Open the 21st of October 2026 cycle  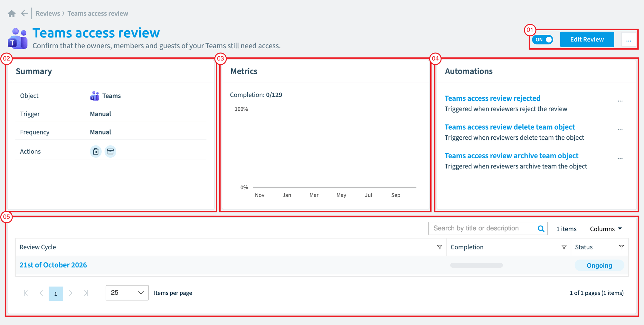(53, 265)
